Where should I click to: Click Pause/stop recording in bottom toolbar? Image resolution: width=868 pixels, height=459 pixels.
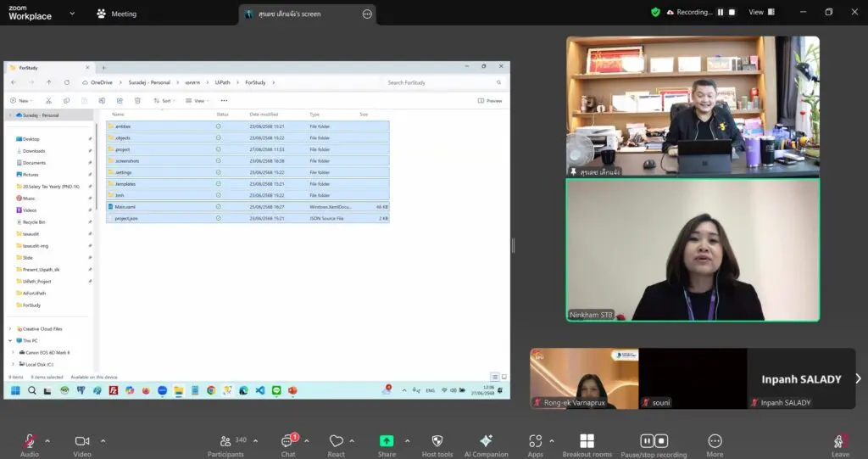pyautogui.click(x=654, y=445)
